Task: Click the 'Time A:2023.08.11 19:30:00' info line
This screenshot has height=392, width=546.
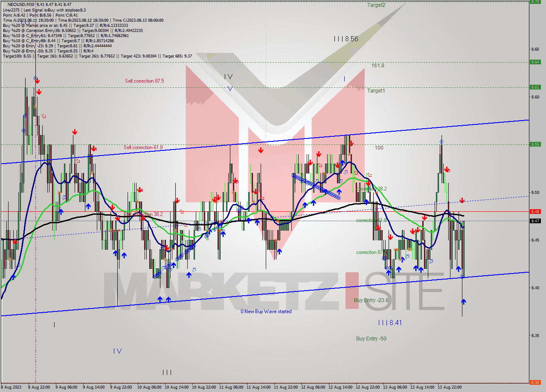Action: point(83,20)
